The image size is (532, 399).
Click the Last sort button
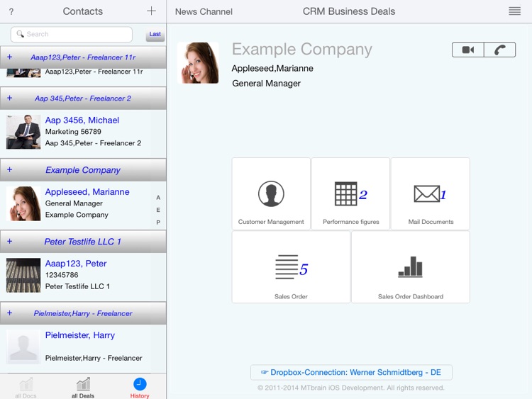point(155,34)
